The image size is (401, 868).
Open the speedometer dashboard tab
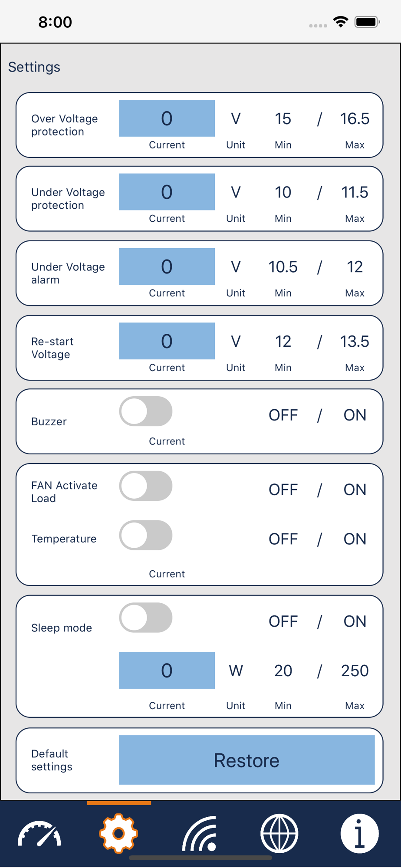pos(39,833)
